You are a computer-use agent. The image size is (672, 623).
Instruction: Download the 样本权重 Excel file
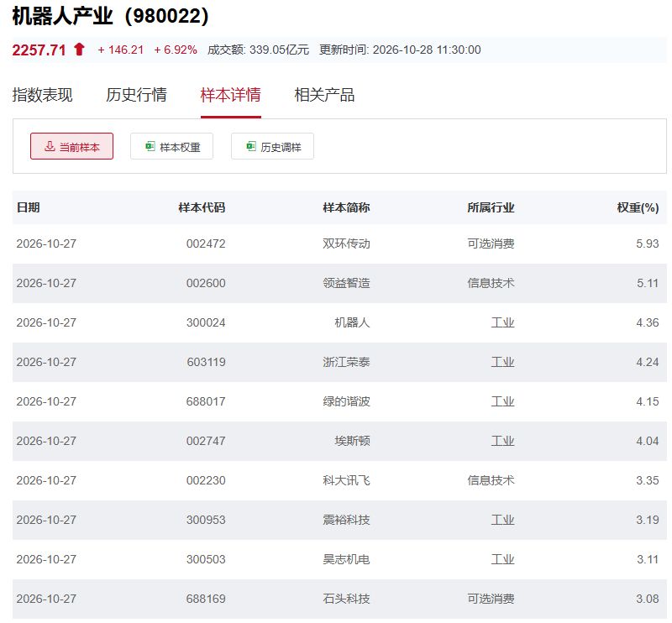click(172, 147)
